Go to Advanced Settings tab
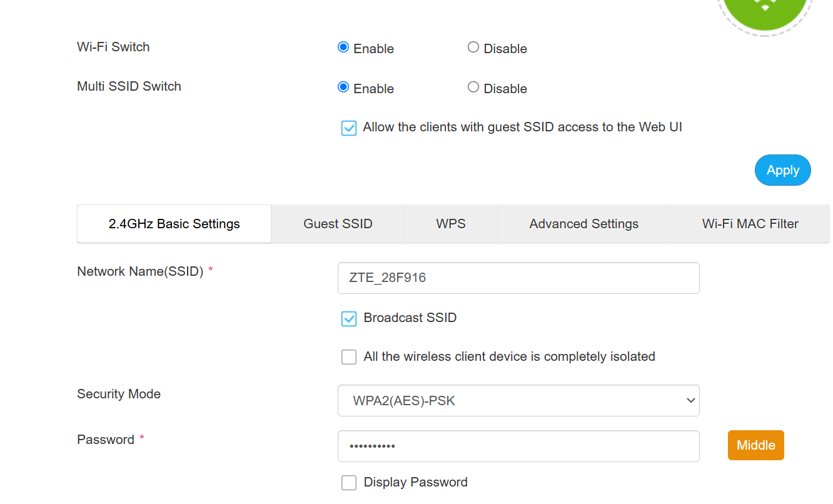 tap(583, 224)
